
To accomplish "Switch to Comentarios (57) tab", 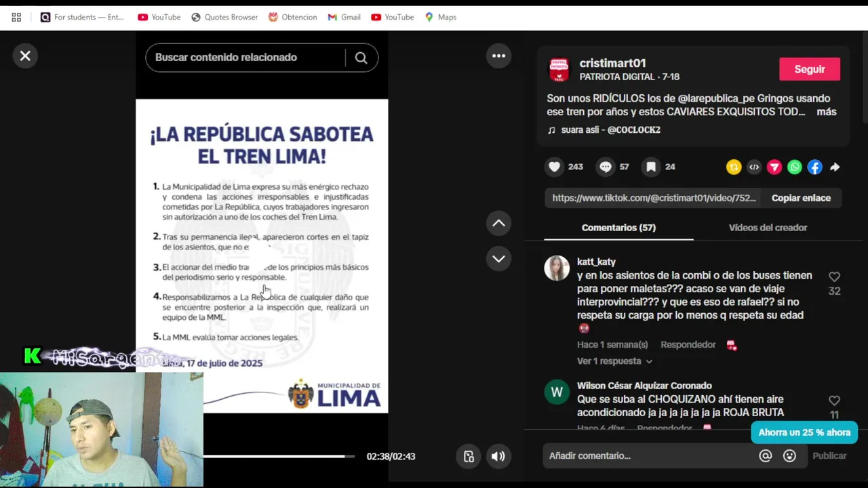I will (618, 228).
